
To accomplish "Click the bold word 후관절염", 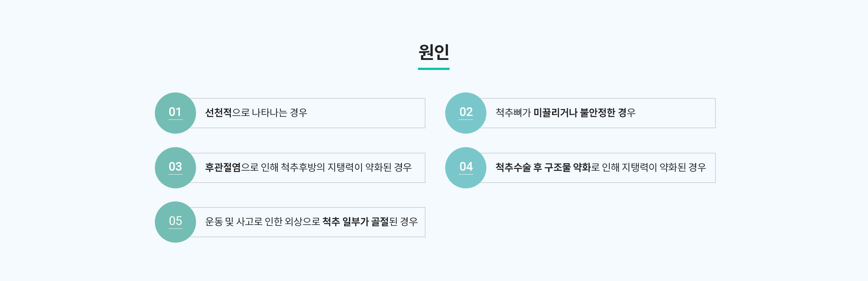I will coord(223,168).
